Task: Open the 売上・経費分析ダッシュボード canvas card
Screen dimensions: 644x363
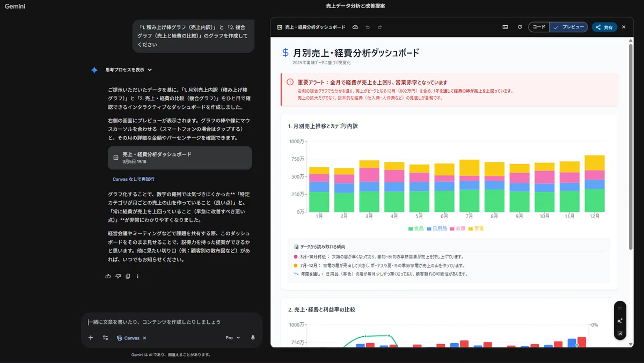Action: (179, 158)
